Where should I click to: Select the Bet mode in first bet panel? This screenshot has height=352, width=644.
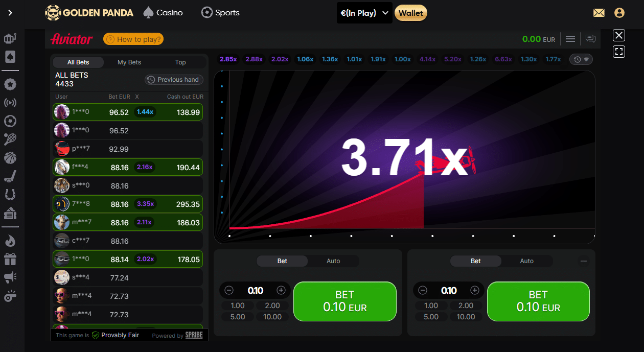click(x=282, y=261)
